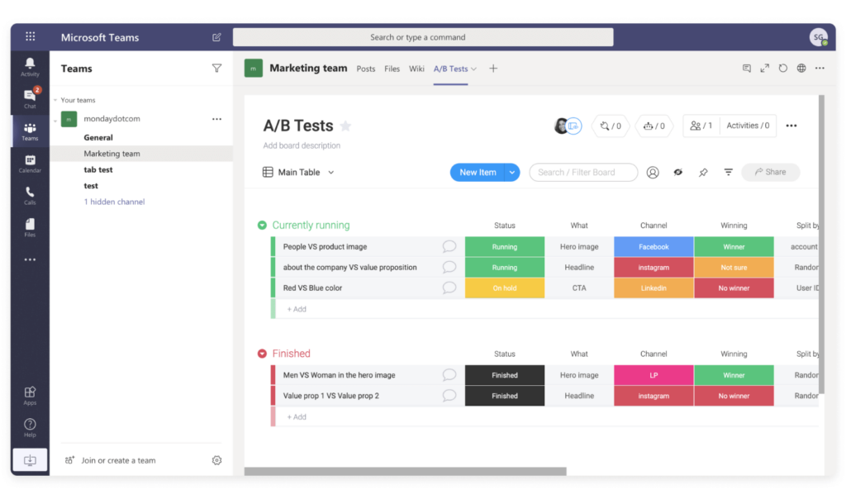
Task: Add a new tab with plus
Action: click(493, 68)
